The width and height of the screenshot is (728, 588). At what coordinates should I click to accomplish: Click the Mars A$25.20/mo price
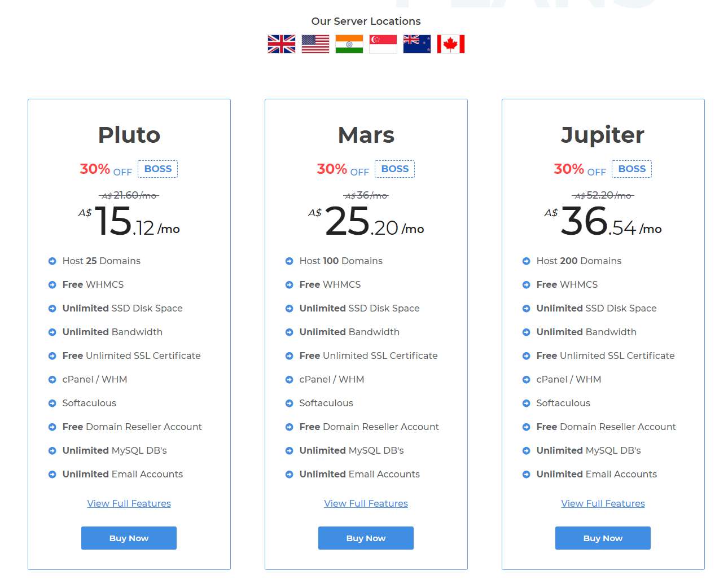tap(367, 221)
